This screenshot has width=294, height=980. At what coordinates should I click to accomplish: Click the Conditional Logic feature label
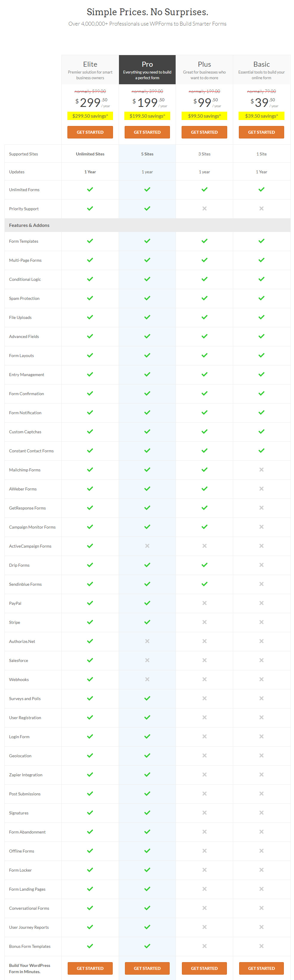coord(25,279)
